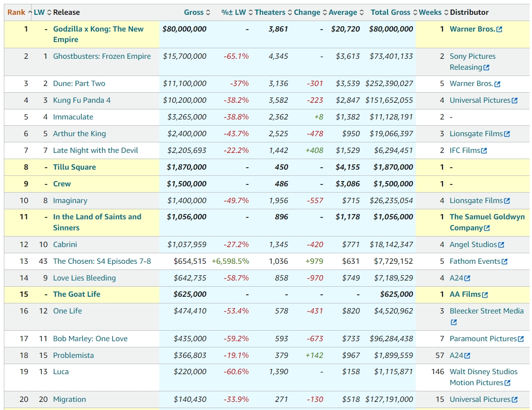532x410 pixels.
Task: Click external link icon beside IFC Films
Action: click(484, 151)
